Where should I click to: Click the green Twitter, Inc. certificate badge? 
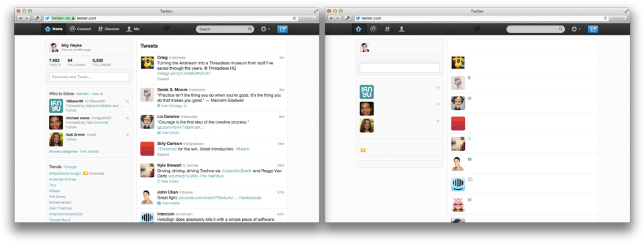click(63, 18)
